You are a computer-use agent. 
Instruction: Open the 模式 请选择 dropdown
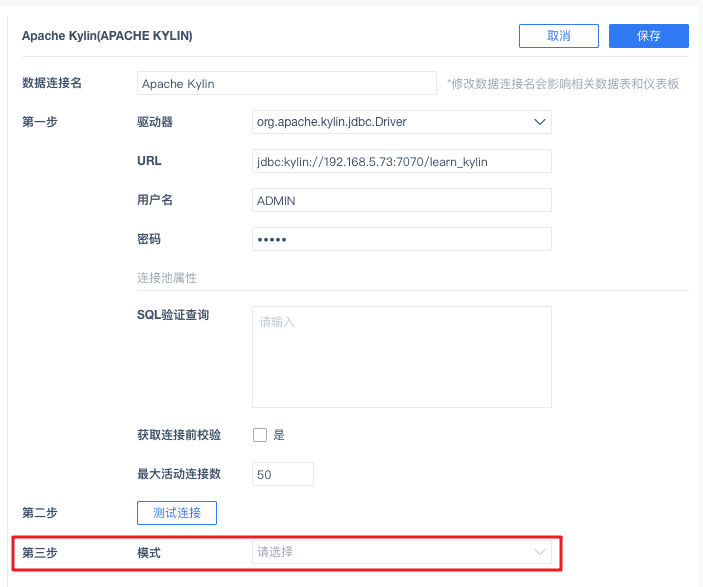click(x=402, y=552)
